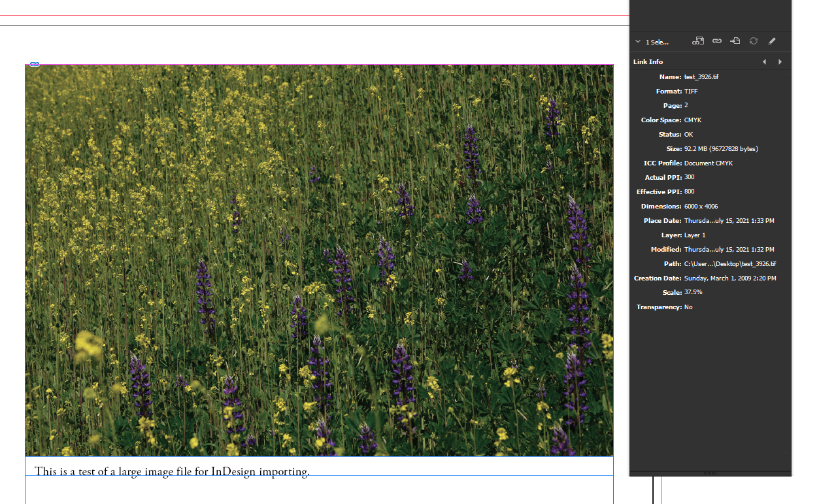This screenshot has height=504, width=836.
Task: Click the link badge on the placed image
Action: (33, 64)
